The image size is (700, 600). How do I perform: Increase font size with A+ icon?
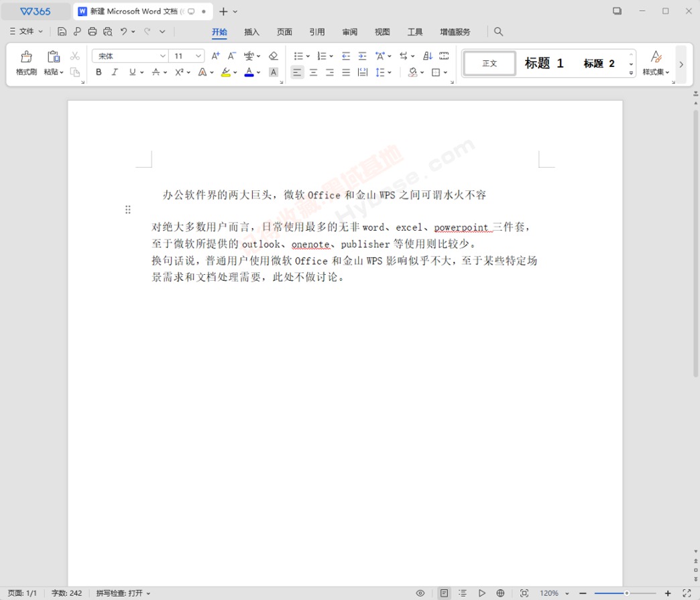pyautogui.click(x=216, y=56)
